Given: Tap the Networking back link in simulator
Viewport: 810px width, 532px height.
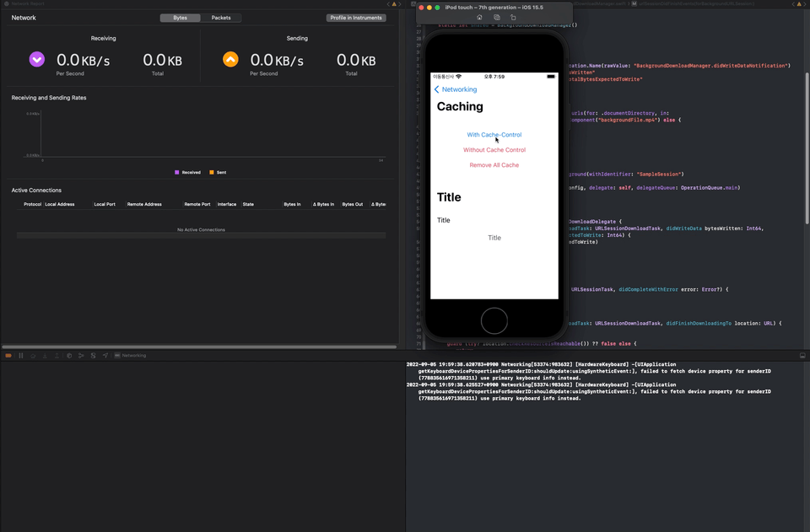Looking at the screenshot, I should pyautogui.click(x=456, y=89).
